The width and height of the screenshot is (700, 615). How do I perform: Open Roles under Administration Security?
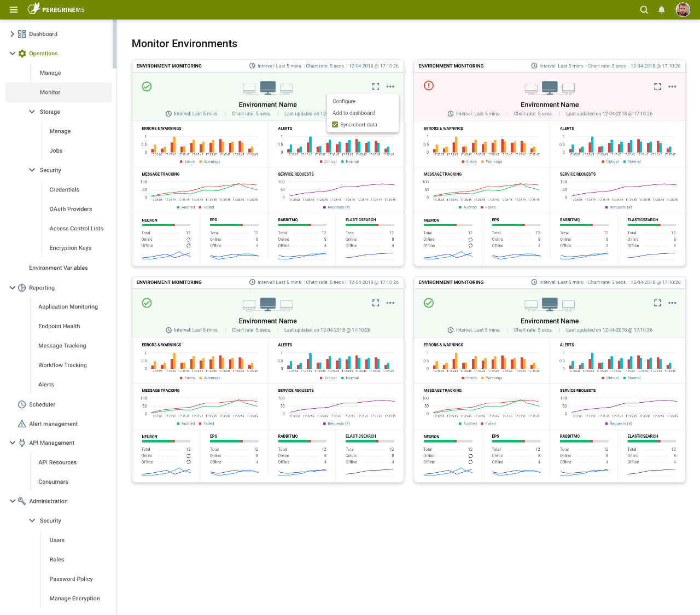[57, 560]
